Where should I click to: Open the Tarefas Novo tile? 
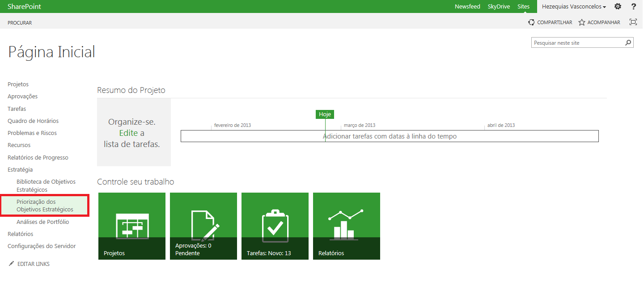pyautogui.click(x=275, y=226)
